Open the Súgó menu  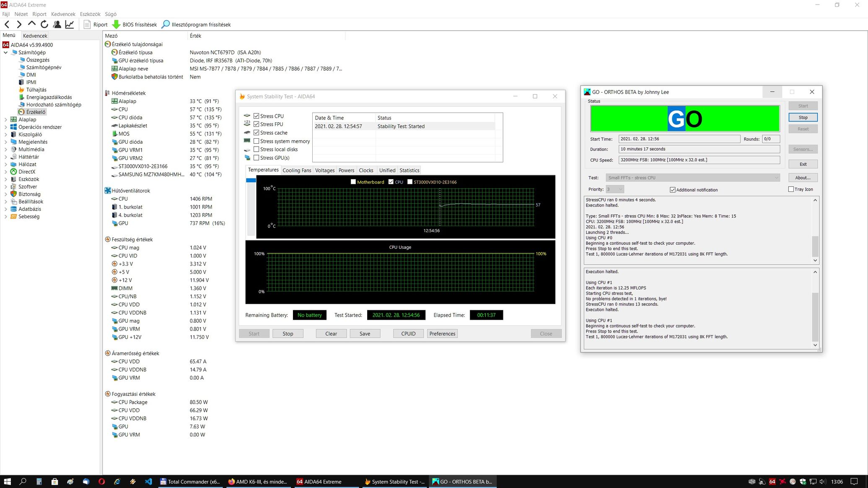tap(111, 14)
